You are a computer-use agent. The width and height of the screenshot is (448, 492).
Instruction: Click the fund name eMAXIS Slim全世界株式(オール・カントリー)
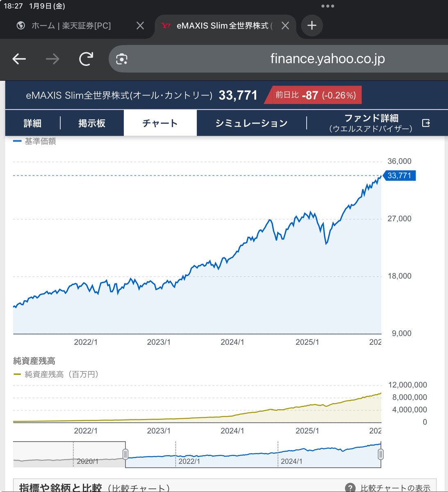[119, 96]
